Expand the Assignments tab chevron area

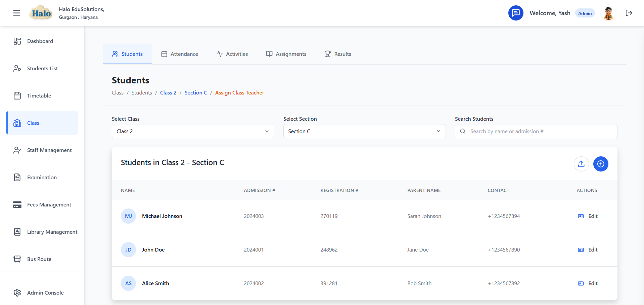(286, 54)
